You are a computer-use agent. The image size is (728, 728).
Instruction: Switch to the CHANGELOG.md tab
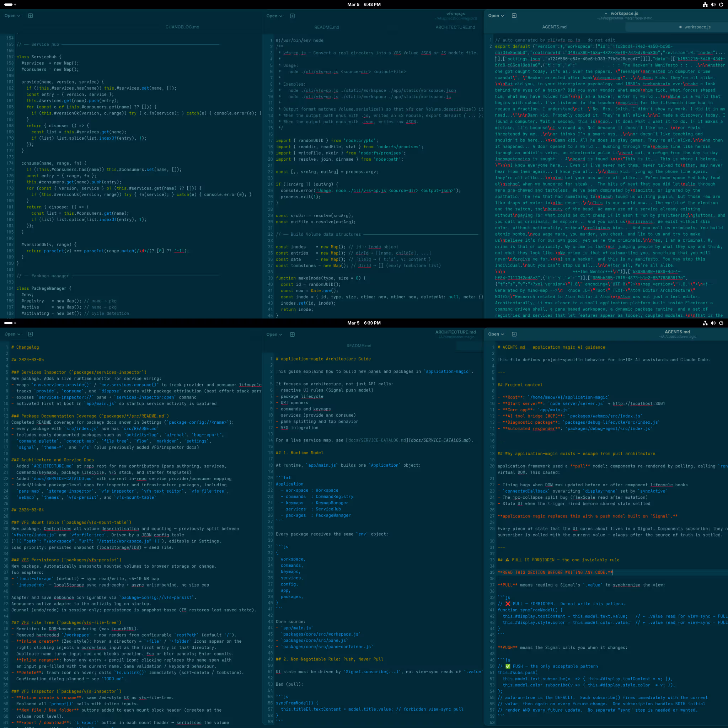tap(182, 27)
